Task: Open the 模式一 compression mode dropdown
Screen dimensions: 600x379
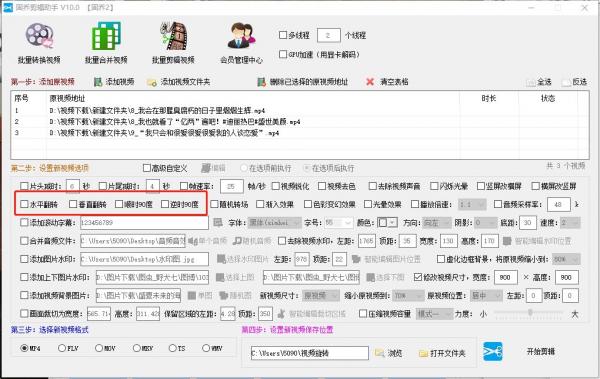Action: [x=434, y=314]
